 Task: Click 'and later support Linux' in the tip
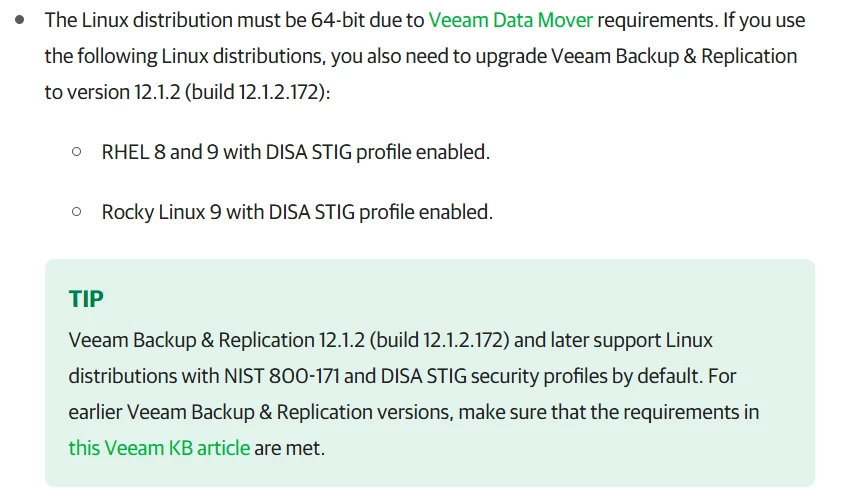click(x=614, y=340)
